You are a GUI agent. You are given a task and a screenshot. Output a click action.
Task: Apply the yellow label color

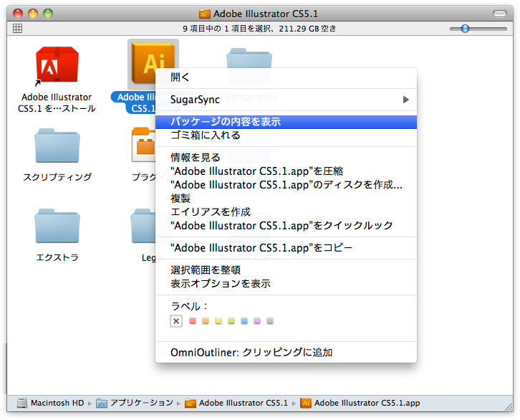[x=218, y=321]
